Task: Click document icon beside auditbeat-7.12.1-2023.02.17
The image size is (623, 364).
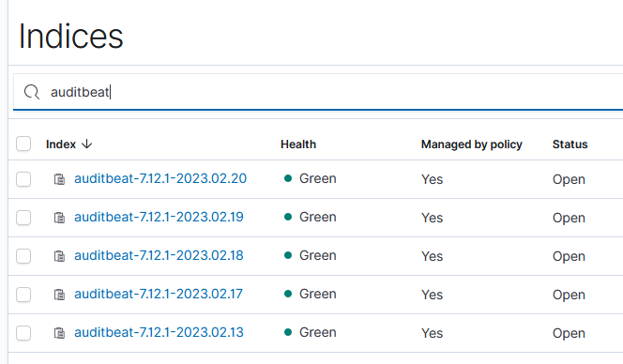Action: 60,295
